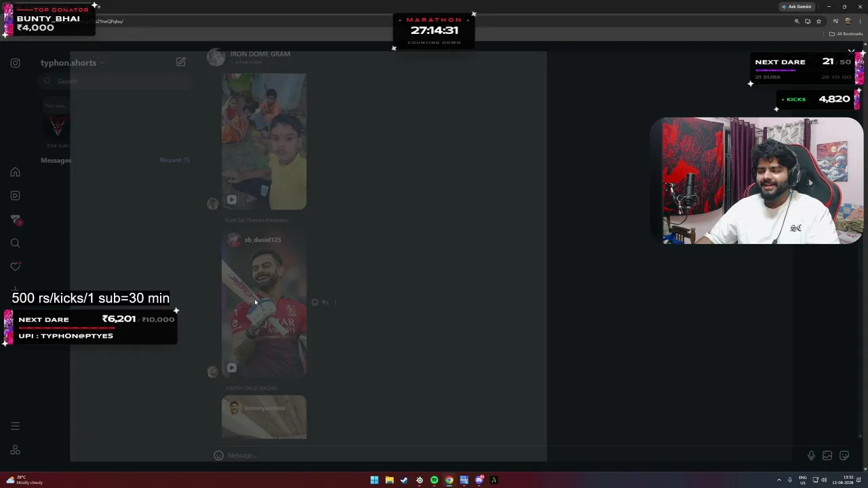
Task: Open Chrome profile avatar menu
Action: tap(848, 22)
